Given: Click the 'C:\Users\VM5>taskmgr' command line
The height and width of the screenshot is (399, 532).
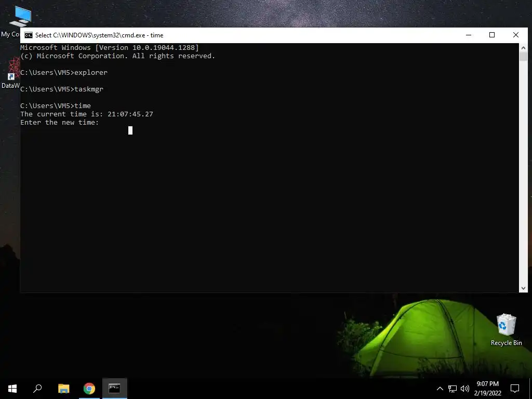Looking at the screenshot, I should click(62, 89).
